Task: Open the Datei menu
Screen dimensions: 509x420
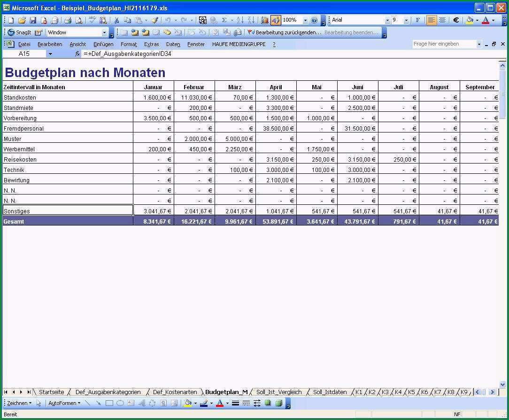Action: tap(24, 44)
